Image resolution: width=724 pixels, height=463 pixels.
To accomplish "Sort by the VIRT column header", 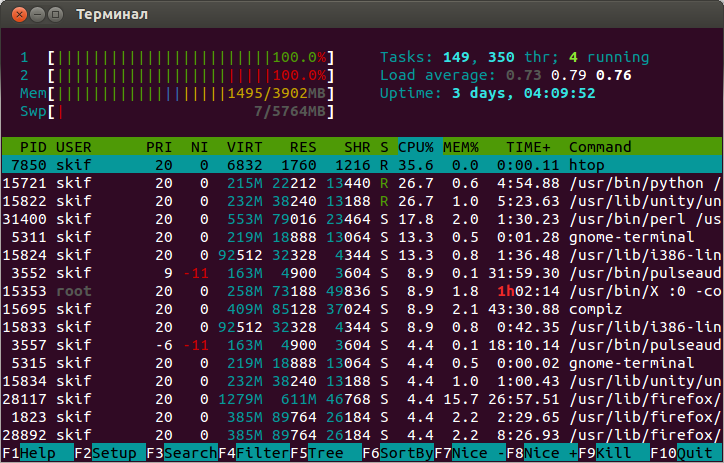I will [245, 147].
